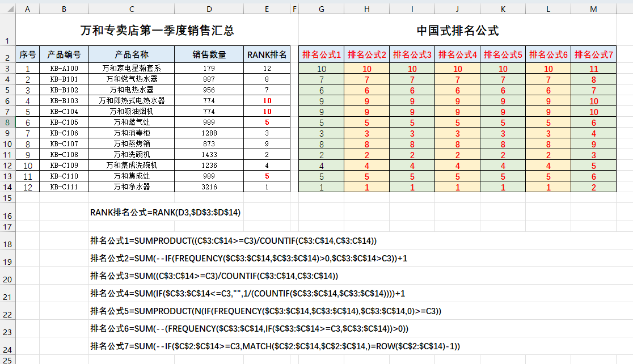Select sales quantity cell '1288'

[209, 133]
